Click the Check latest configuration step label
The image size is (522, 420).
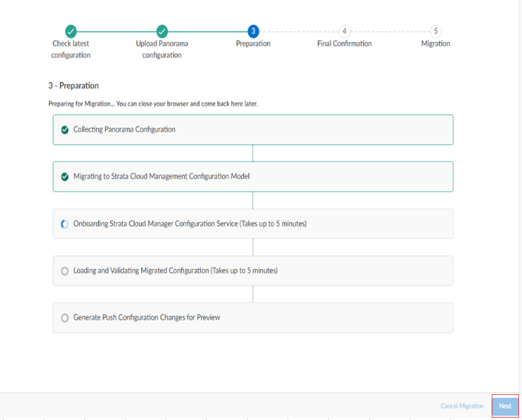tap(70, 50)
